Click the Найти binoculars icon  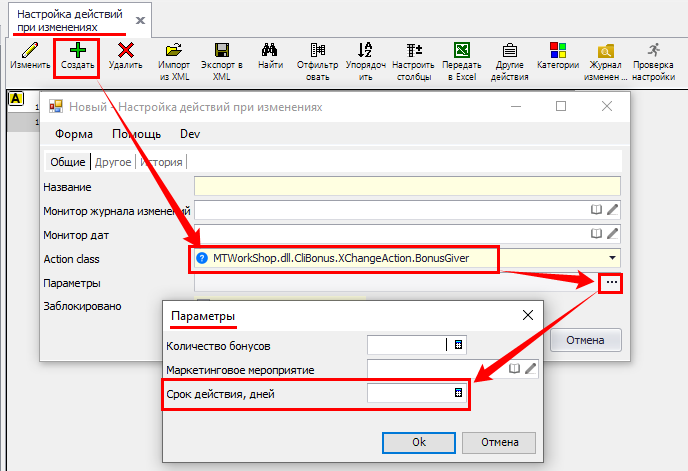(x=269, y=49)
